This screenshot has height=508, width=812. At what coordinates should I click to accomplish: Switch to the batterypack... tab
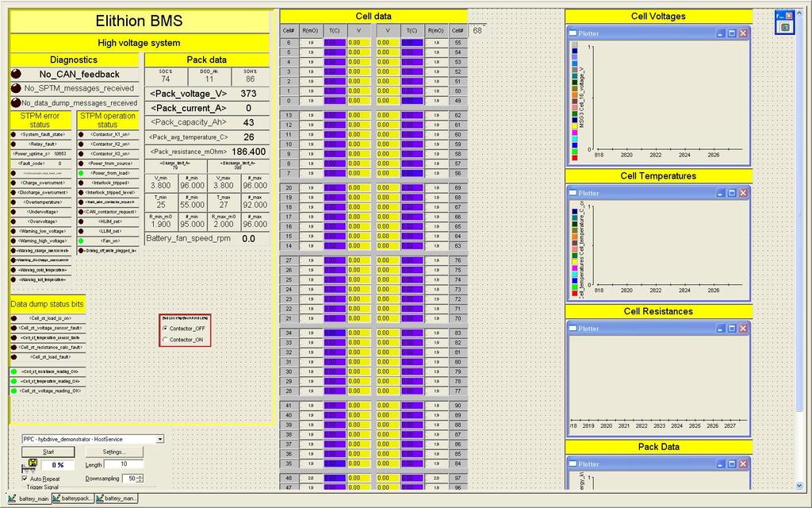pyautogui.click(x=73, y=498)
